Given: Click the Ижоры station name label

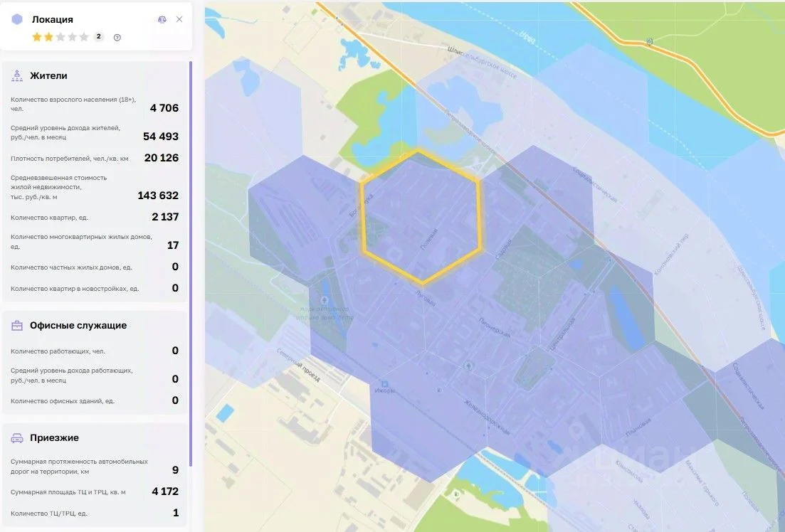Looking at the screenshot, I should pos(385,391).
